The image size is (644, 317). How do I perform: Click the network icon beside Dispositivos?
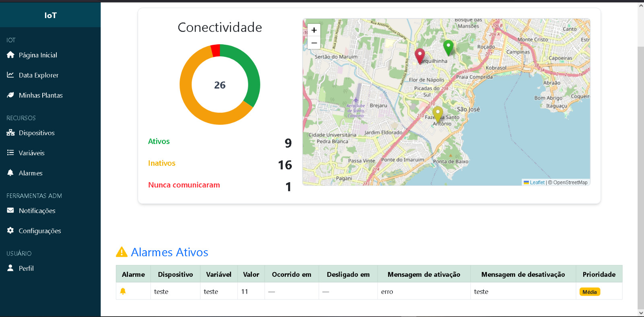[x=10, y=132]
